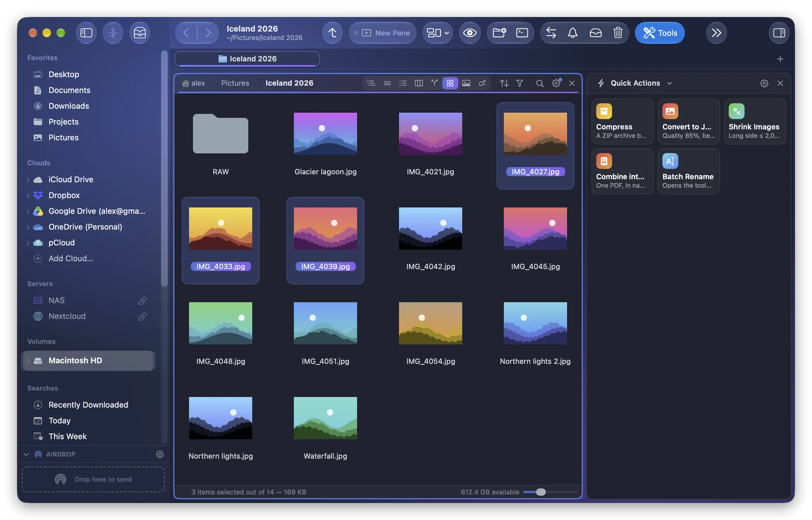812x520 pixels.
Task: Click the pin/drop stack toolbar icon
Action: click(x=113, y=33)
